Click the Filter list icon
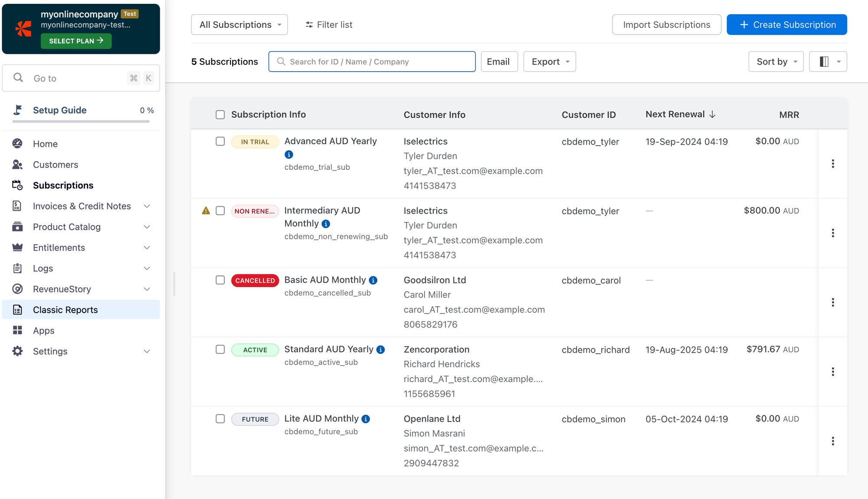Image resolution: width=868 pixels, height=499 pixels. [309, 25]
